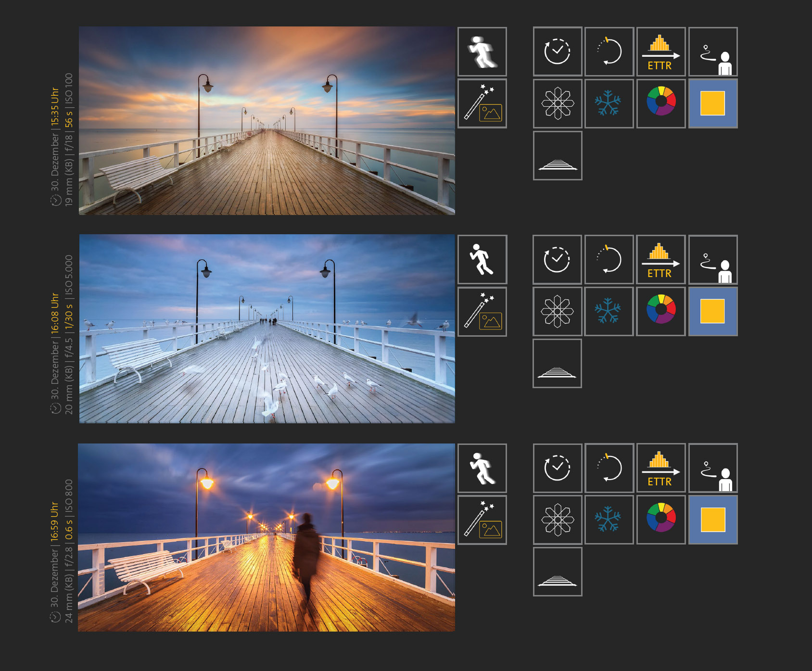Click the '20 mm (KB) | f/4.5 | 1/30 s | ISO 5.000' exposure text

(x=69, y=334)
